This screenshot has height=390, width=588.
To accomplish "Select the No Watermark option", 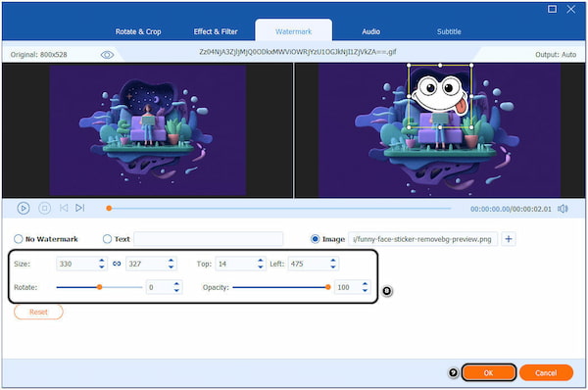I will tap(46, 239).
